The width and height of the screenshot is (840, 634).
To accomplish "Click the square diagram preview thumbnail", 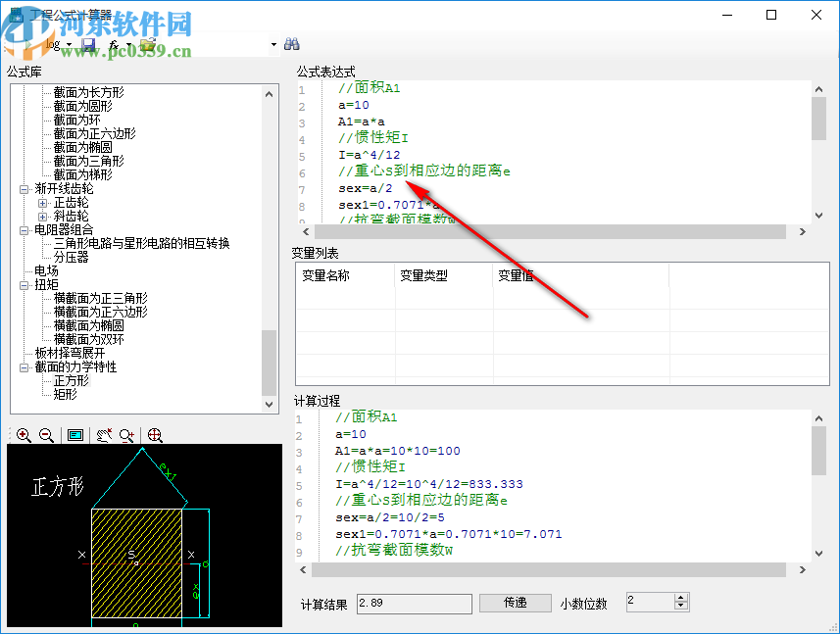I will pyautogui.click(x=144, y=535).
